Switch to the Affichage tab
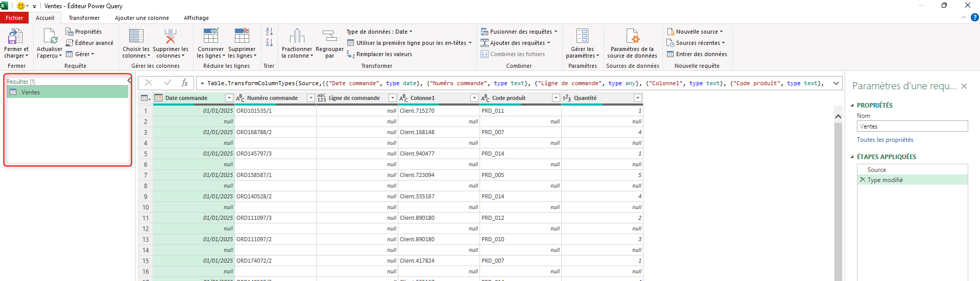The image size is (980, 281). (x=196, y=18)
